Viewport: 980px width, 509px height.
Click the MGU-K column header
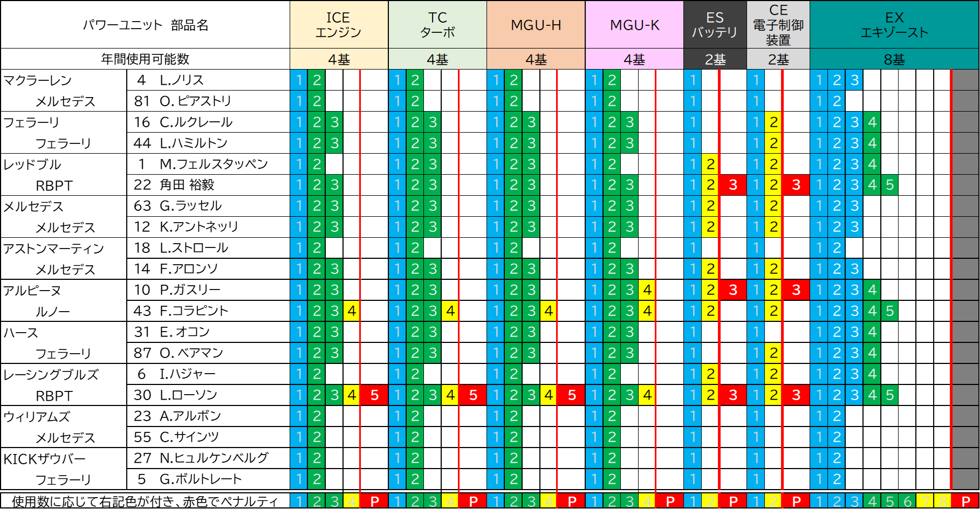[x=634, y=25]
